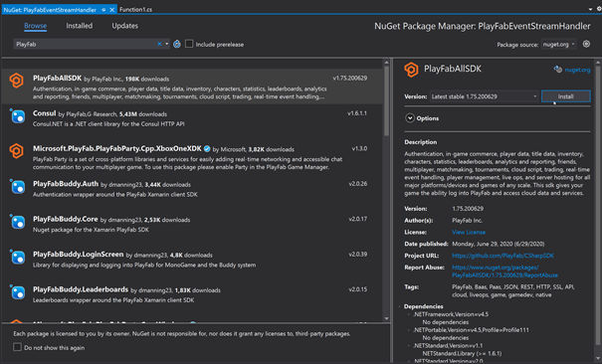
Task: Click the Install button
Action: 565,96
